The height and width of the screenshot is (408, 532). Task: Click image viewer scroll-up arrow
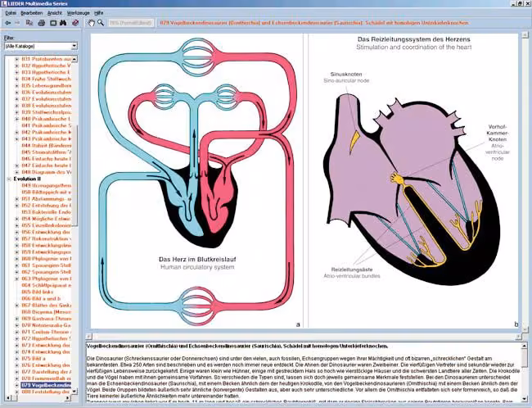tap(525, 34)
